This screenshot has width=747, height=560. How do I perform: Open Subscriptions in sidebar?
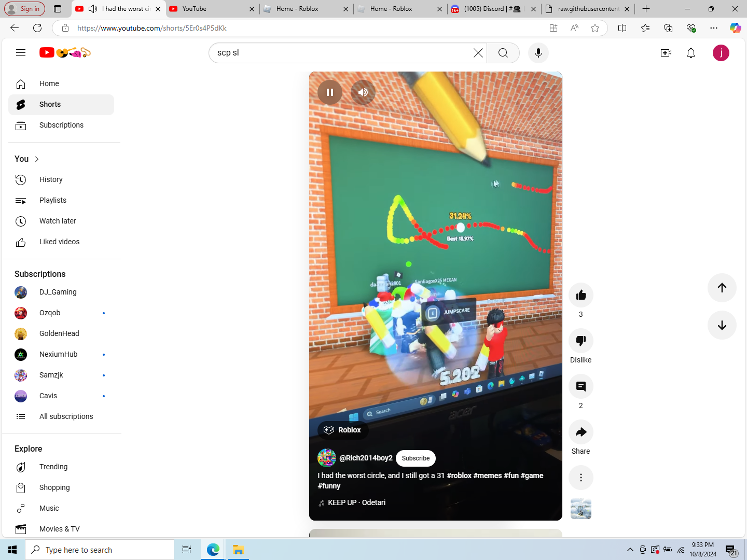pos(61,125)
